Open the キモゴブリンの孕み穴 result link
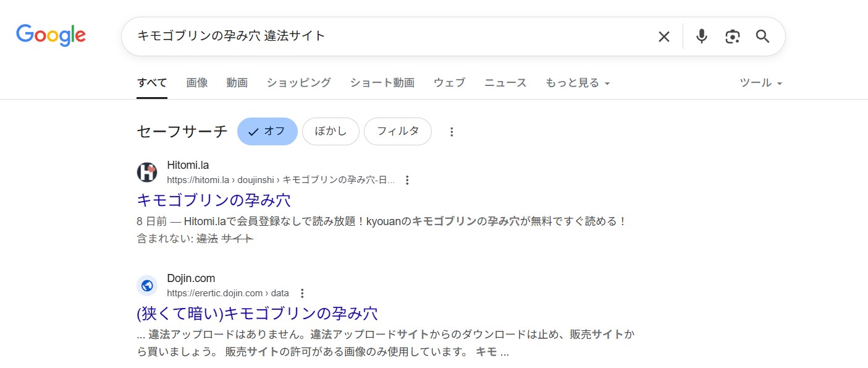This screenshot has height=368, width=868. coord(214,200)
